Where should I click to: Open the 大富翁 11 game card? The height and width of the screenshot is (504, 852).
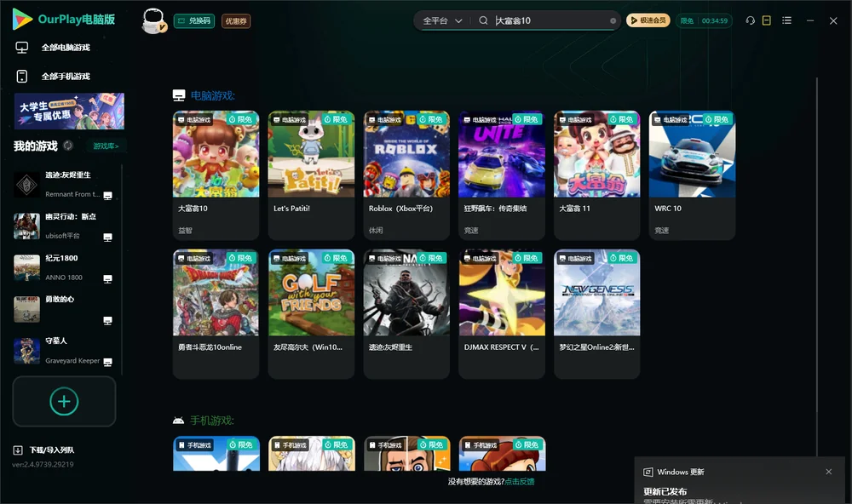[596, 175]
